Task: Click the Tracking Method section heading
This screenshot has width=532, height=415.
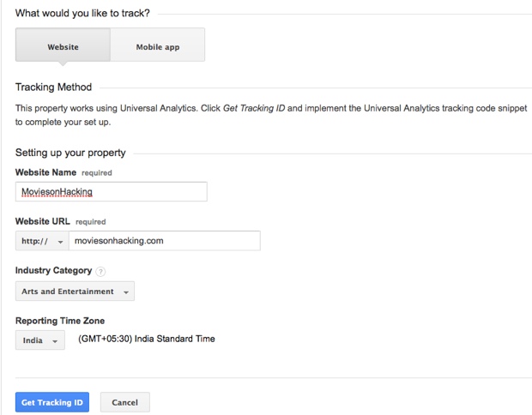Action: 53,87
